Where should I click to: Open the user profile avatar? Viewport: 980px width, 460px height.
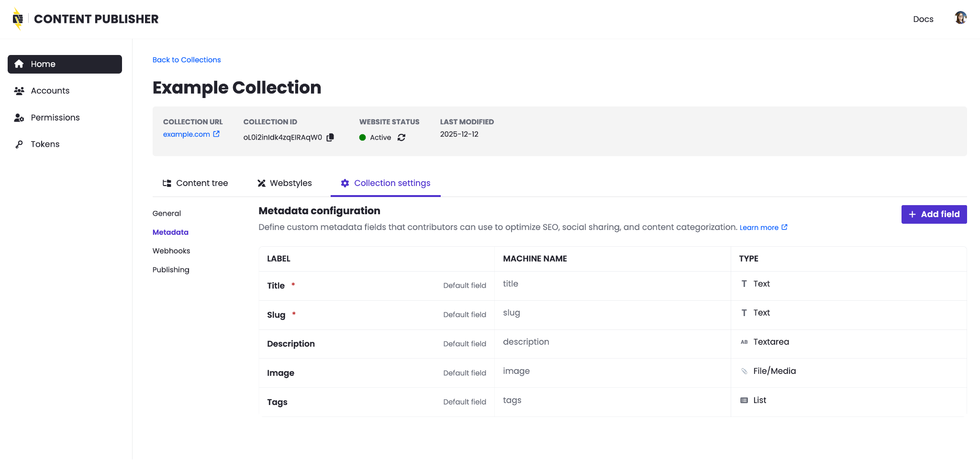(960, 19)
